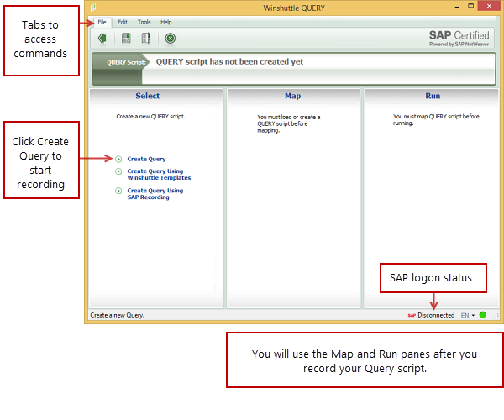Image resolution: width=504 pixels, height=420 pixels.
Task: Click the red SAP logo in status bar
Action: (x=412, y=315)
